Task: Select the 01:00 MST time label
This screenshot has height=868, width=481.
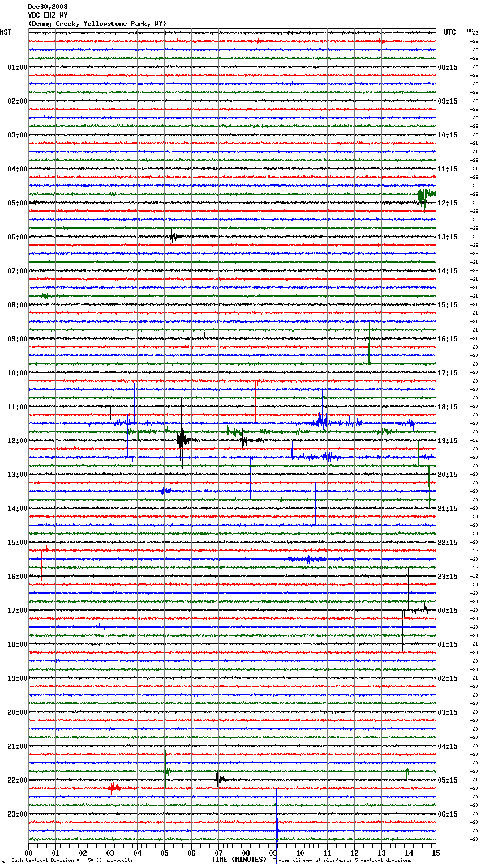Action: 17,67
